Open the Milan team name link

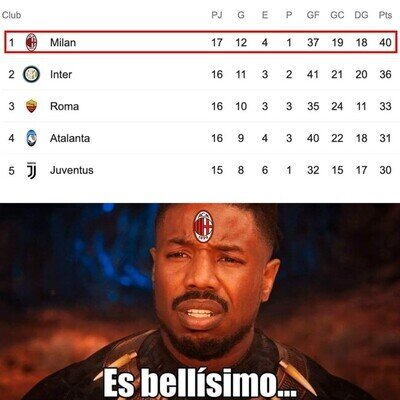[63, 42]
